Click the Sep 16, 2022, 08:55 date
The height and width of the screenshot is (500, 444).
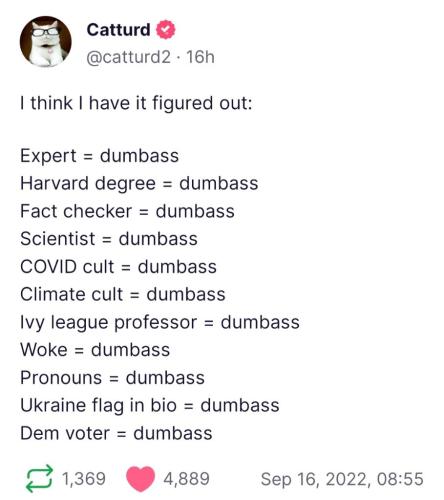342,479
